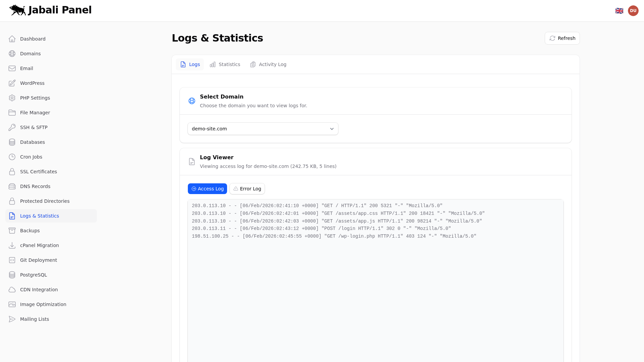Select the CDN Integration cloud icon
644x362 pixels.
click(x=12, y=290)
